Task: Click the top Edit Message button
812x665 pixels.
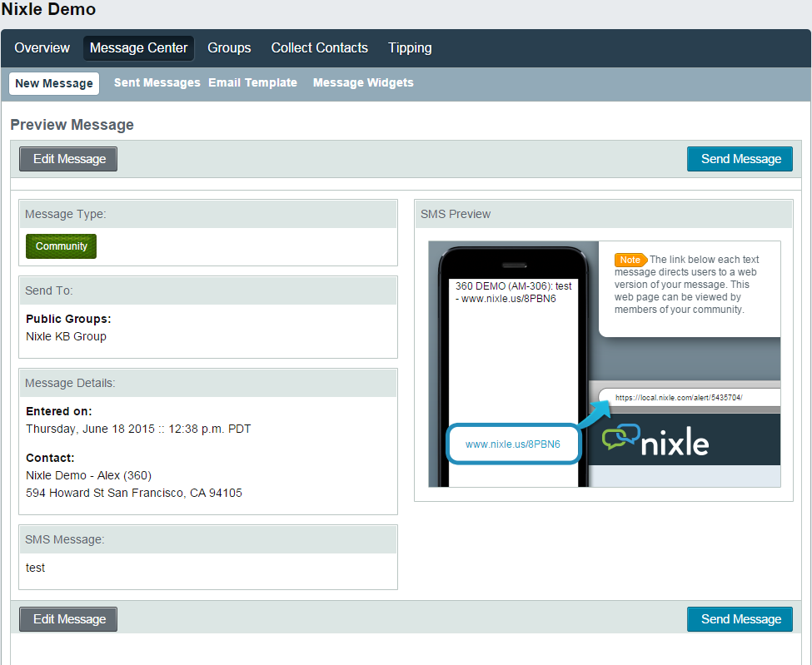Action: coord(68,159)
